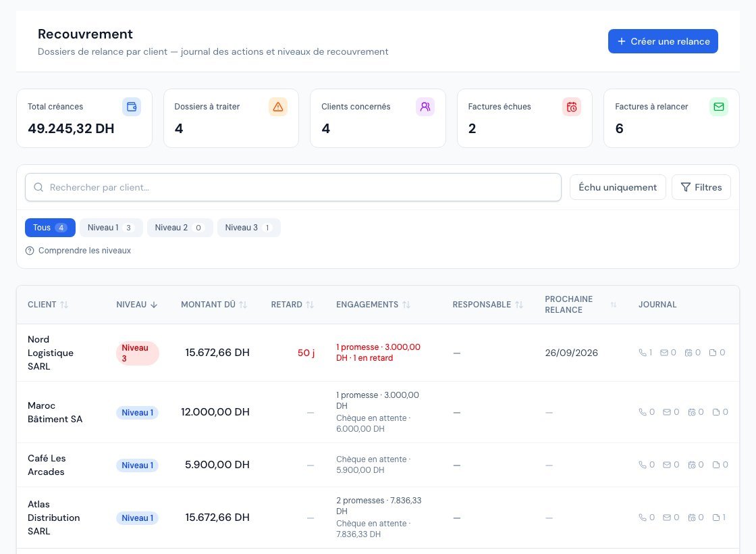
Task: Sort the table by Retard column
Action: click(292, 305)
